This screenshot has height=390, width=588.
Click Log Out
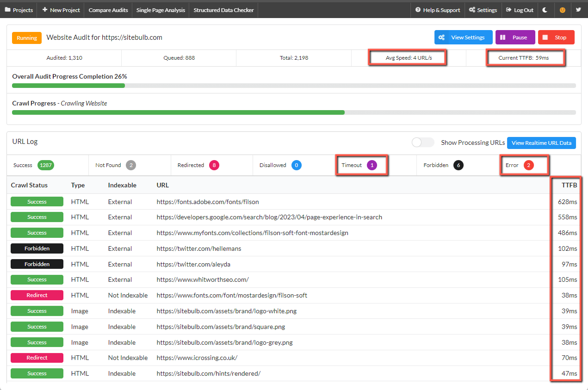point(520,10)
